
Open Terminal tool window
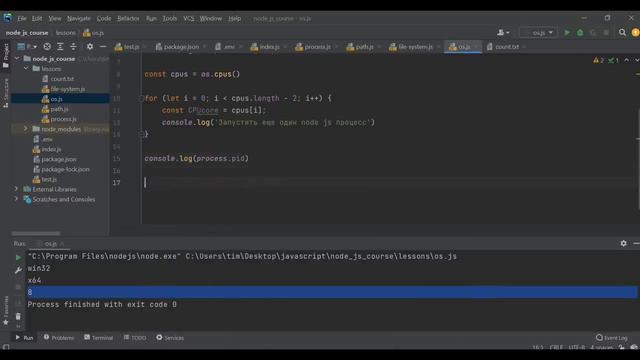pos(98,338)
